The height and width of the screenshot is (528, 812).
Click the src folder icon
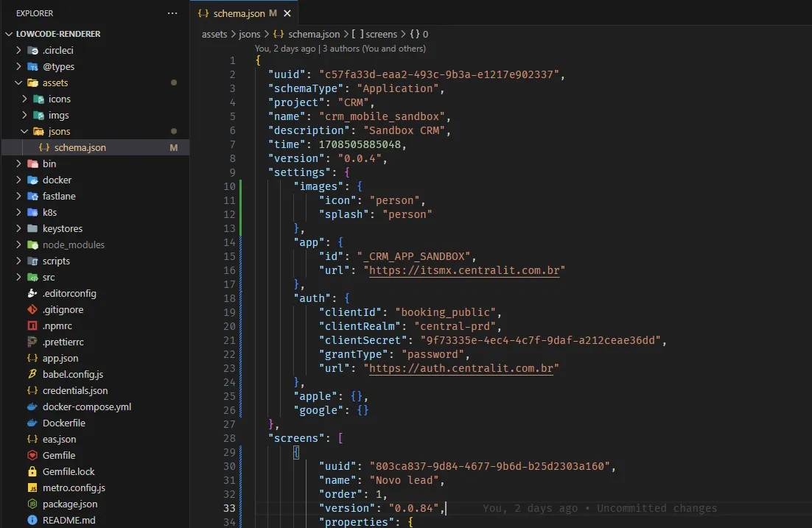(32, 277)
